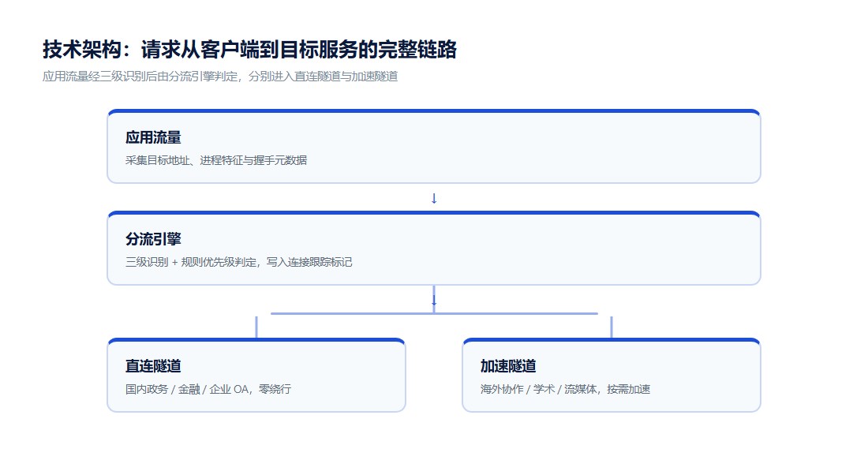
Task: Select the description 三级识别 + 规则优先级判定
Action: (x=238, y=263)
